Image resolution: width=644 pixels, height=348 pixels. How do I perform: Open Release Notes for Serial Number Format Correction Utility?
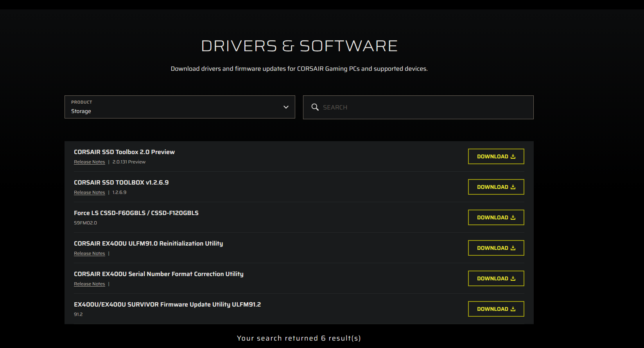pos(90,284)
